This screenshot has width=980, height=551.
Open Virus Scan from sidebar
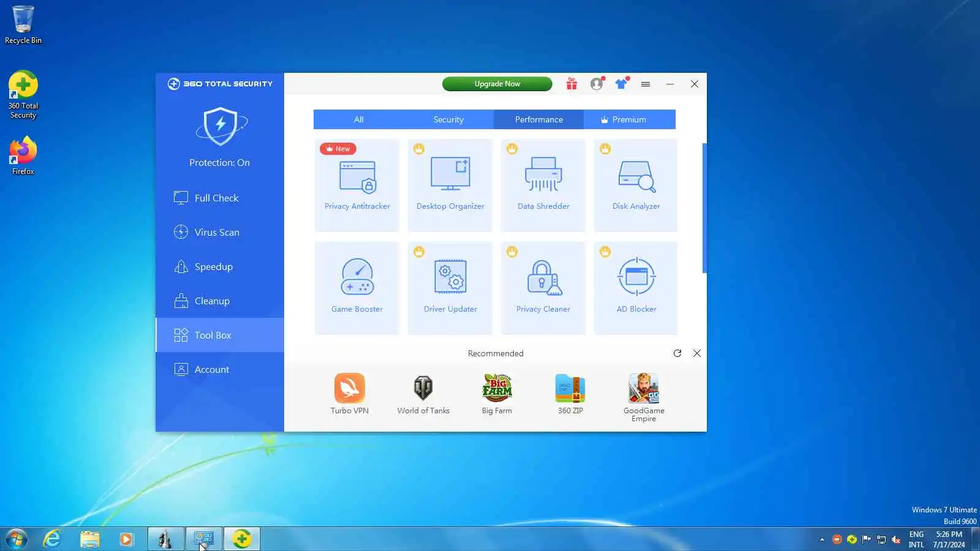click(220, 232)
